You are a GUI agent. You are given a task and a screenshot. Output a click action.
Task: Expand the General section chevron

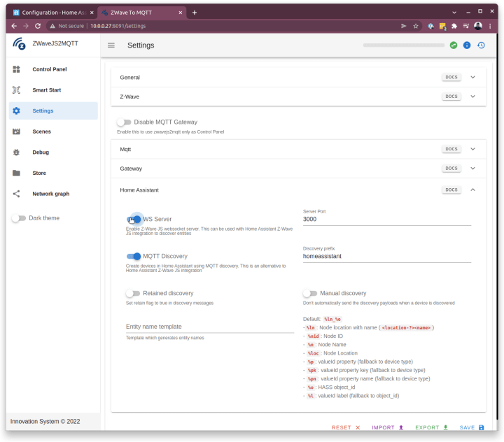point(472,77)
